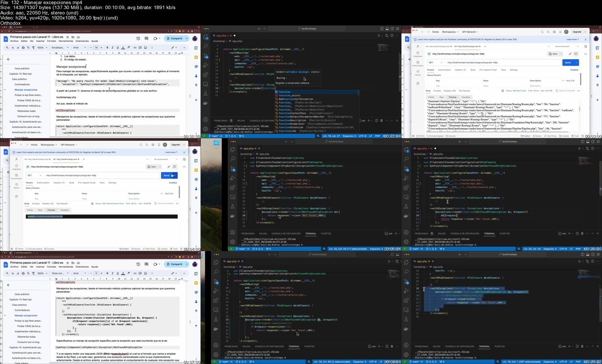This screenshot has width=602, height=364.
Task: Open Send options arrow in 00:03:00 Postman frame
Action: pyautogui.click(x=576, y=62)
